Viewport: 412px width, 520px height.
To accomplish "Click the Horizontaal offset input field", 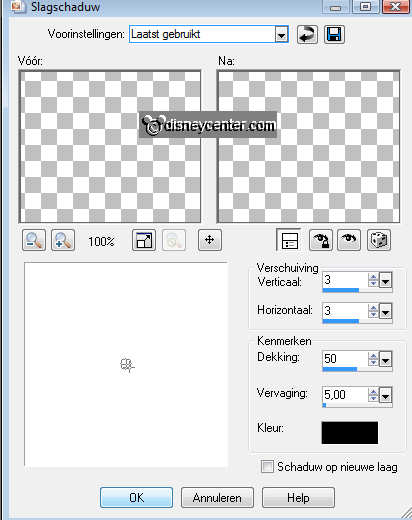I will (345, 311).
